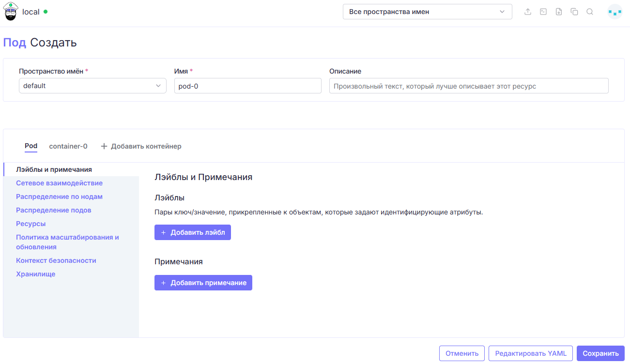Copy KubeConfig to clipboard icon

point(574,12)
